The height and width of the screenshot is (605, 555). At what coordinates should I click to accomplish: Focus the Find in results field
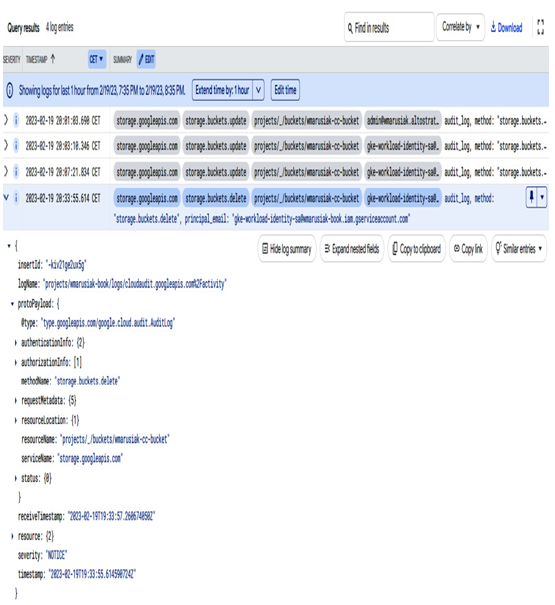389,27
